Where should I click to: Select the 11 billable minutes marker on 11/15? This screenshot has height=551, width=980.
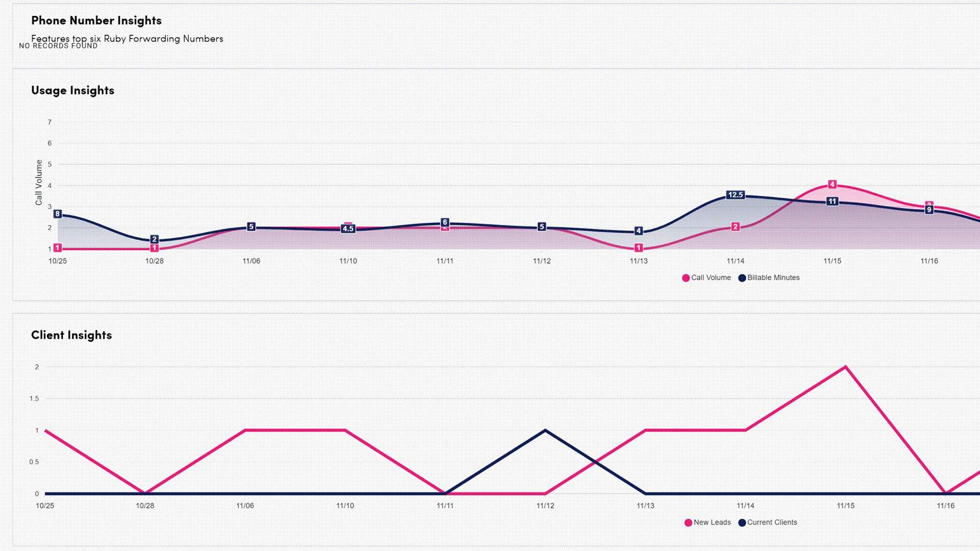(832, 202)
